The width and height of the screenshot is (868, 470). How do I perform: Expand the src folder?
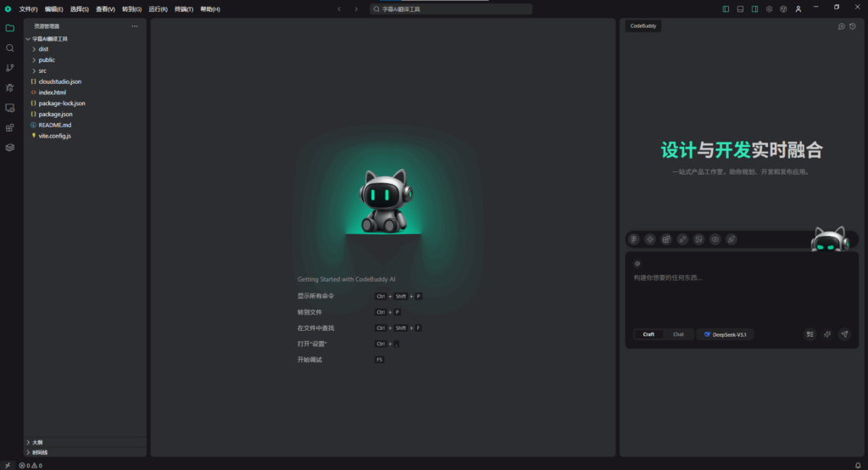point(42,70)
